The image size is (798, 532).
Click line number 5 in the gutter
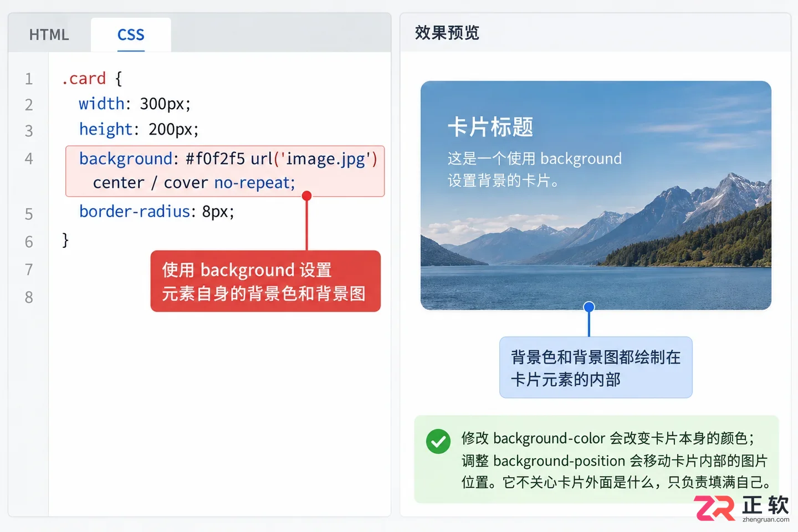tap(29, 214)
